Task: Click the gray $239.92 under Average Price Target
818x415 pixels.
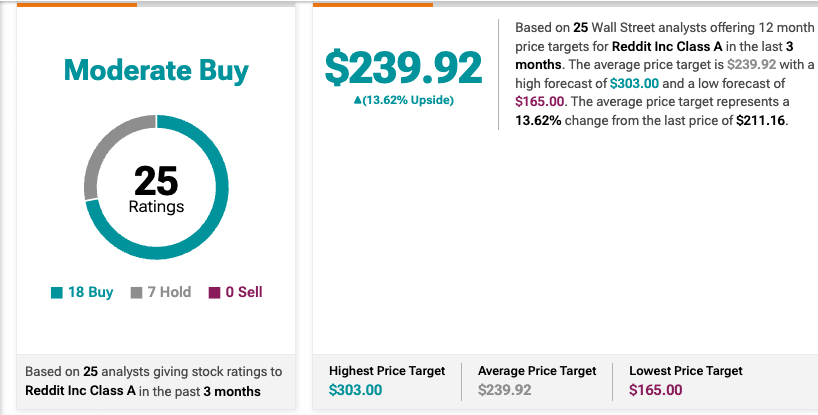Action: [x=505, y=390]
